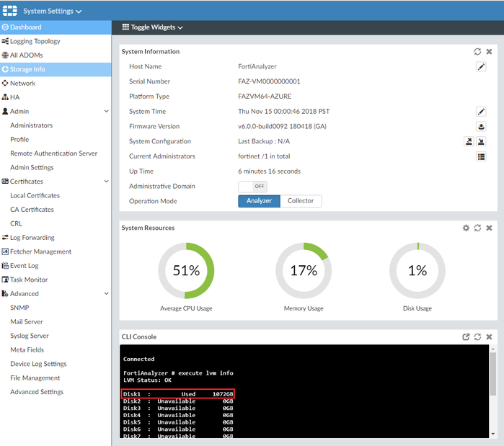The width and height of the screenshot is (504, 446).
Task: Refresh the CLI Console widget
Action: [477, 336]
